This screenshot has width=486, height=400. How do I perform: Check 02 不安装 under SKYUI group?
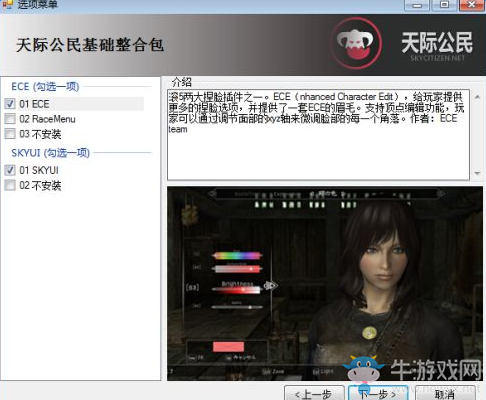coord(10,185)
